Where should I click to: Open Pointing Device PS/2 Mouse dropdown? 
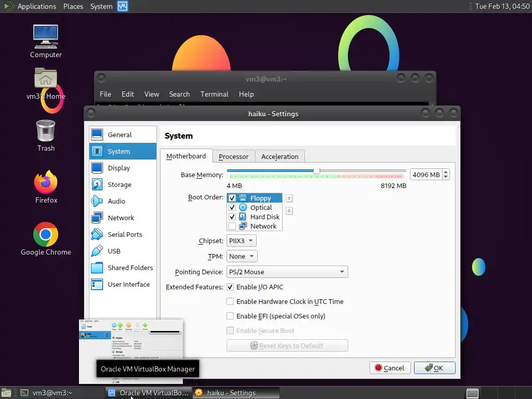point(287,272)
